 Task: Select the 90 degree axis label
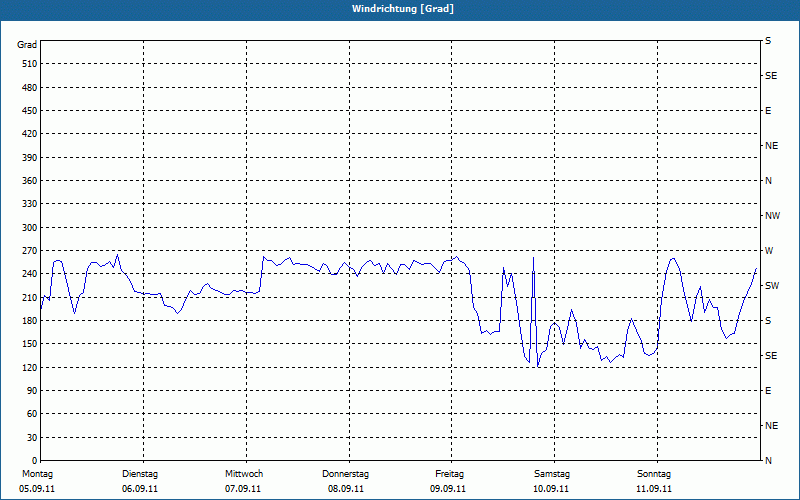(32, 391)
